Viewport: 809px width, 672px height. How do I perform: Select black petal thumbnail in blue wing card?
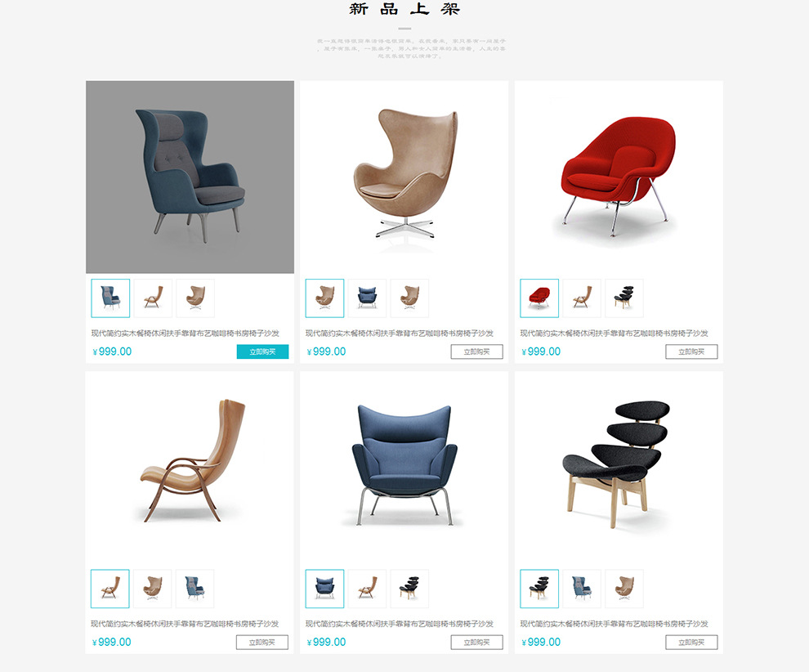pos(409,589)
